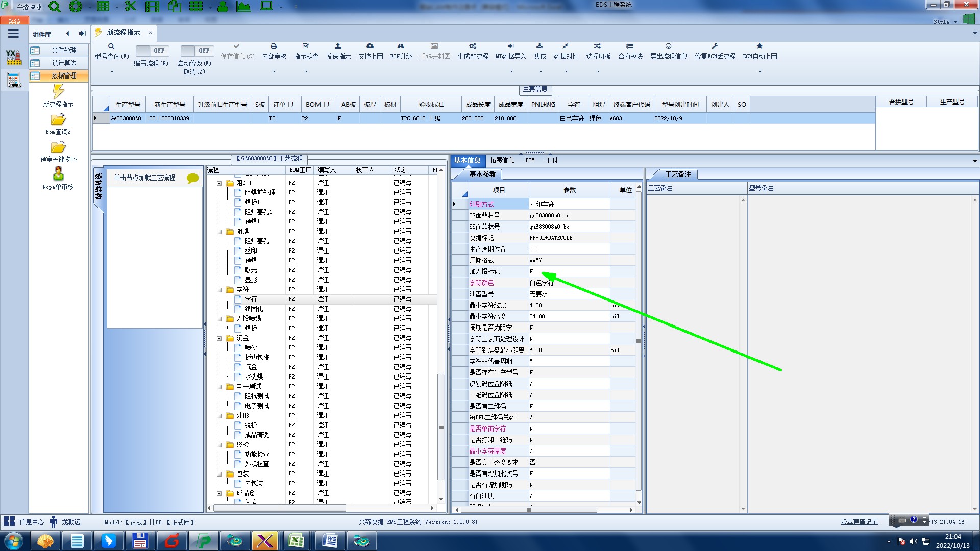980x551 pixels.
Task: Click the 集成 download icon
Action: coord(540,46)
